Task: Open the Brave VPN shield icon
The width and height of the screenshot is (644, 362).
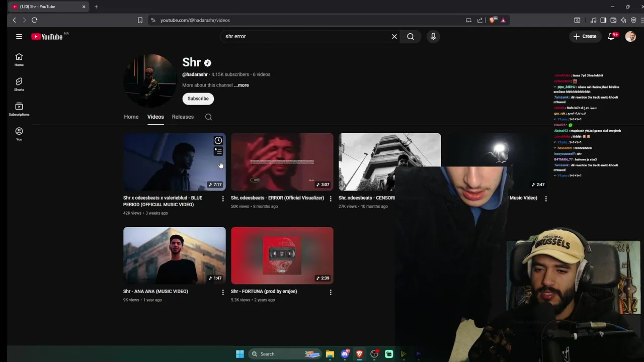Action: 633,20
